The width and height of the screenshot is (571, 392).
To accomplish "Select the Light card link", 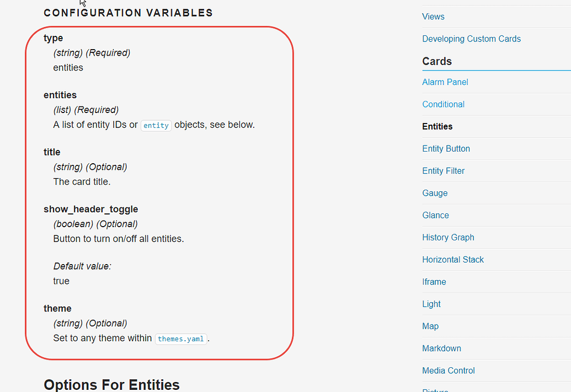I will coord(431,304).
